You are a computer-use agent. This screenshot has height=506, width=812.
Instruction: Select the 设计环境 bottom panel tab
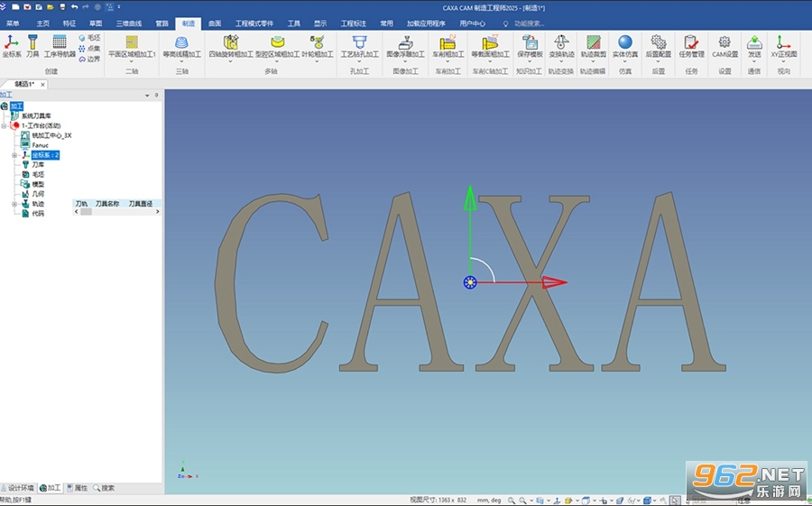pyautogui.click(x=18, y=488)
